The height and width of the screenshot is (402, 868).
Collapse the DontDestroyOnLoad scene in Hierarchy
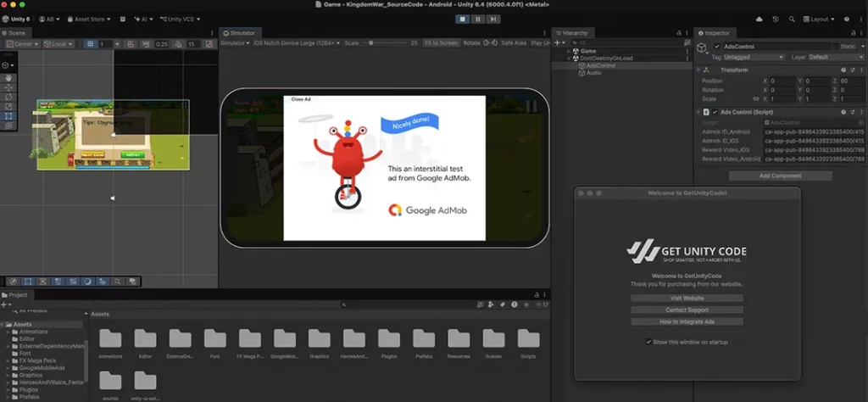[x=568, y=59]
